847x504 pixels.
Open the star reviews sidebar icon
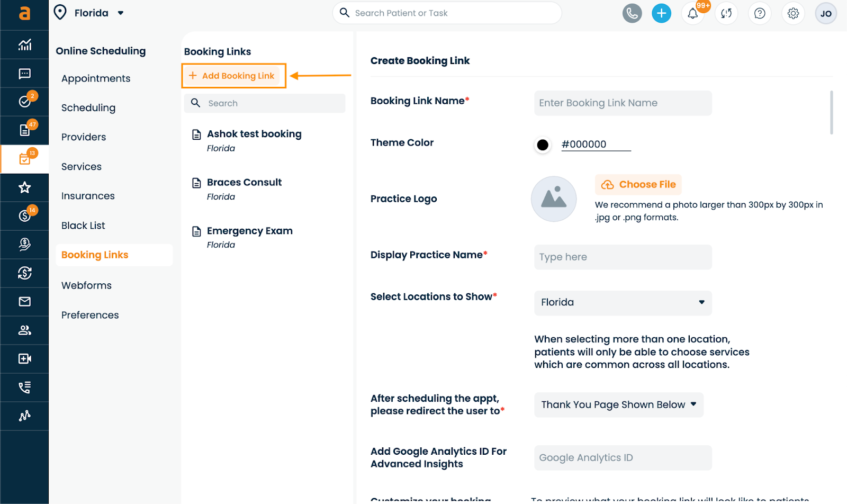pos(24,187)
